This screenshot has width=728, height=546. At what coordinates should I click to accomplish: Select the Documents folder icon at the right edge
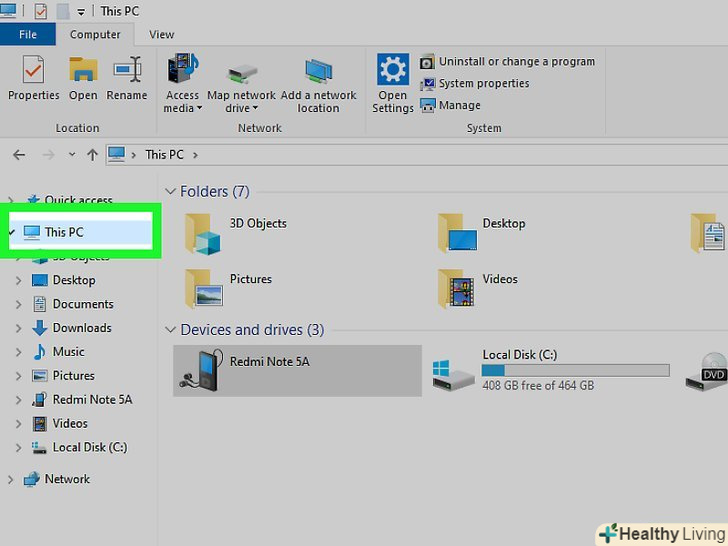click(708, 234)
